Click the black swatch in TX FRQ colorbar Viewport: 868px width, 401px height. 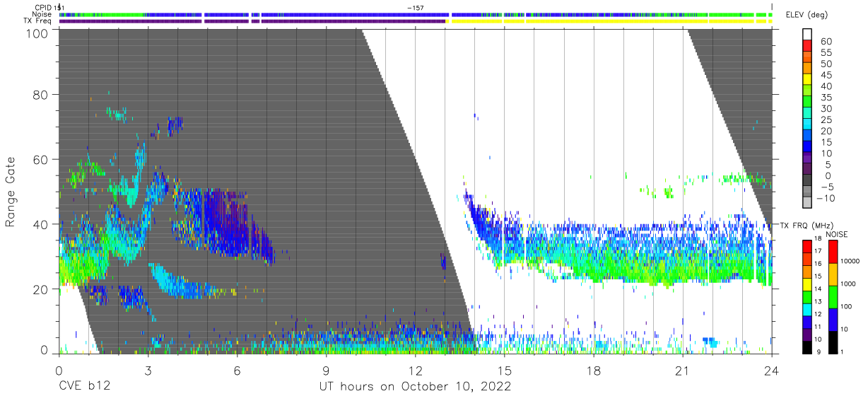point(807,347)
